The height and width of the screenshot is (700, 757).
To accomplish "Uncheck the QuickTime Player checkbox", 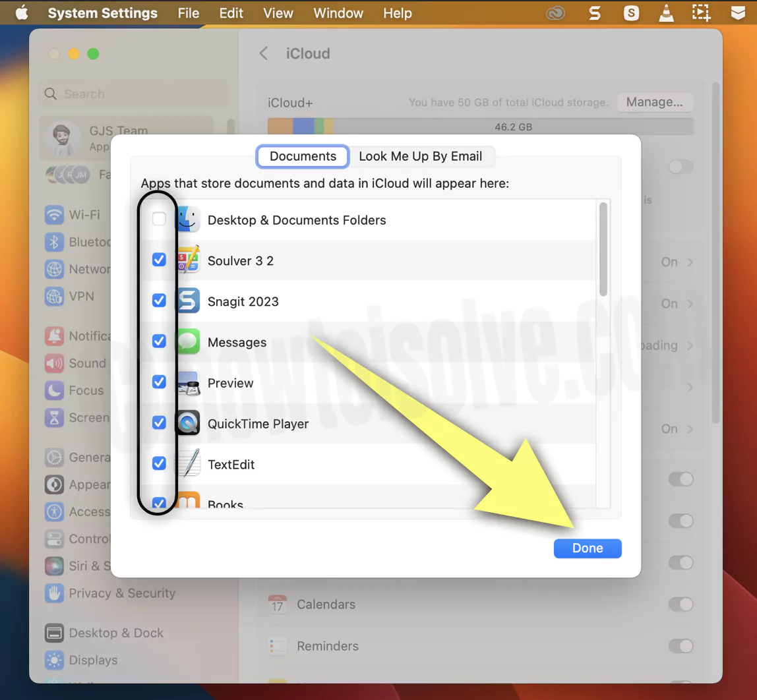I will 159,423.
